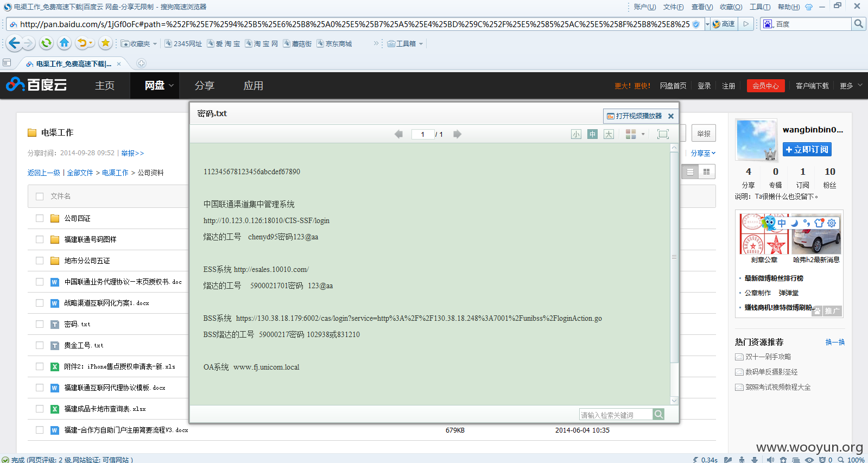The height and width of the screenshot is (463, 868).
Task: Reload the page with the refresh icon
Action: click(x=46, y=43)
